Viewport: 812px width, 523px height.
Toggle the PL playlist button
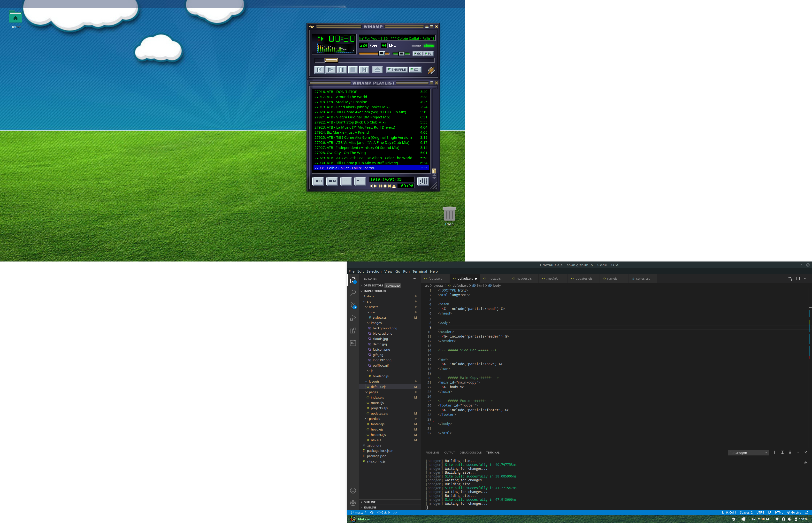click(x=429, y=54)
